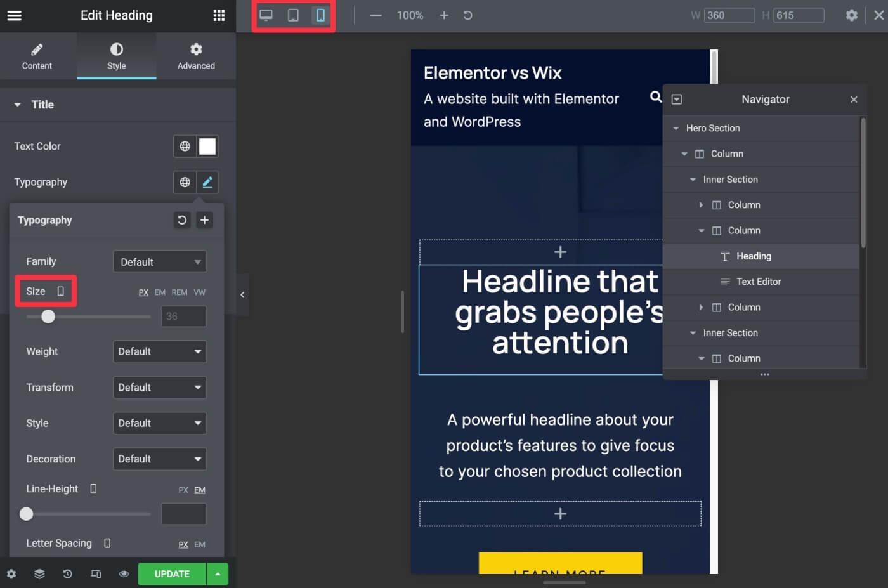The width and height of the screenshot is (888, 588).
Task: Select the second Inner Section in Navigator
Action: tap(761, 333)
